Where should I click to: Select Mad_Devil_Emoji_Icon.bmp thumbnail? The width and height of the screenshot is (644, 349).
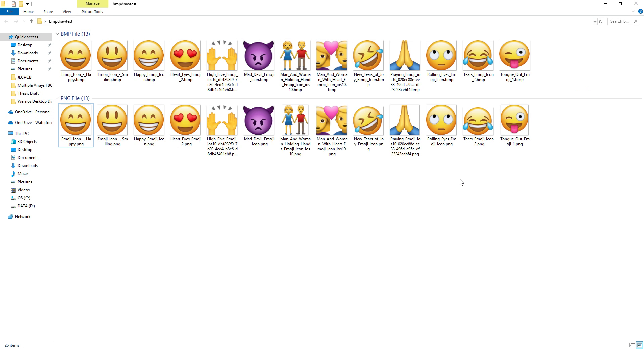pos(258,55)
